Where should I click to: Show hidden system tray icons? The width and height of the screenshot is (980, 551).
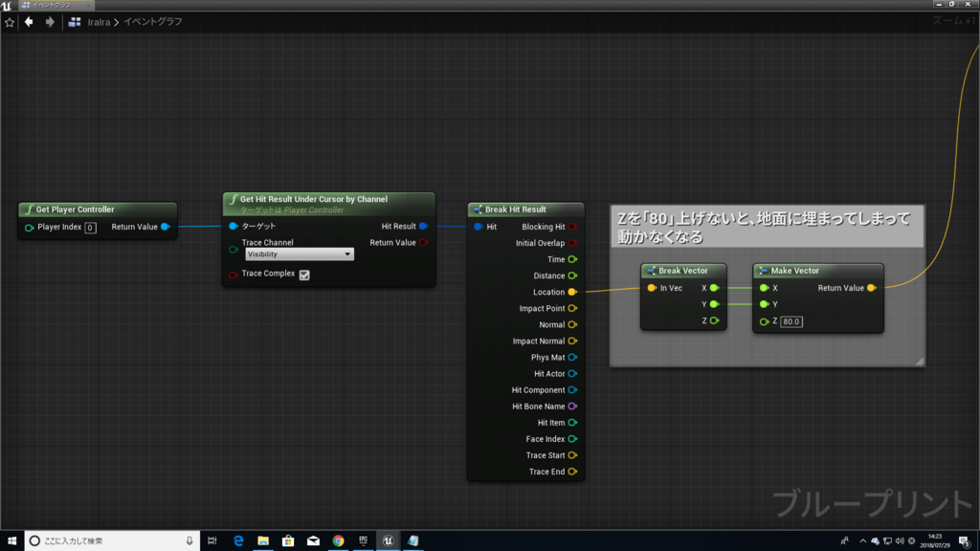point(862,541)
